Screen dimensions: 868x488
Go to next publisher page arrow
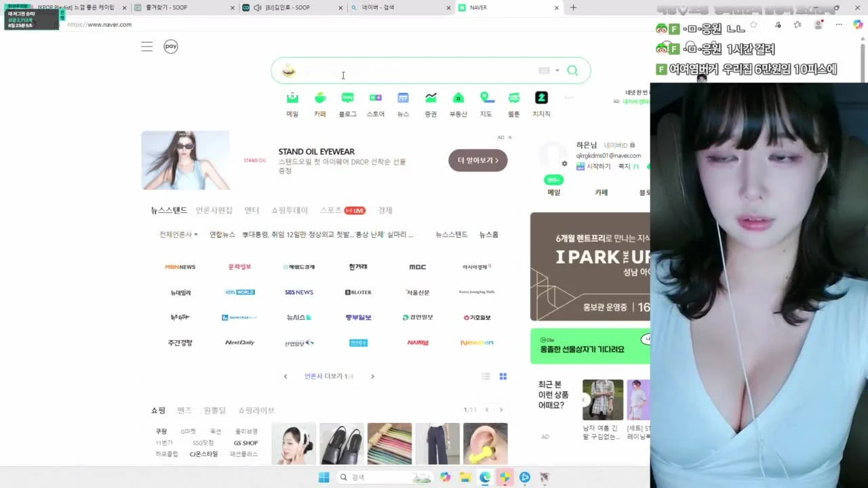[x=372, y=376]
